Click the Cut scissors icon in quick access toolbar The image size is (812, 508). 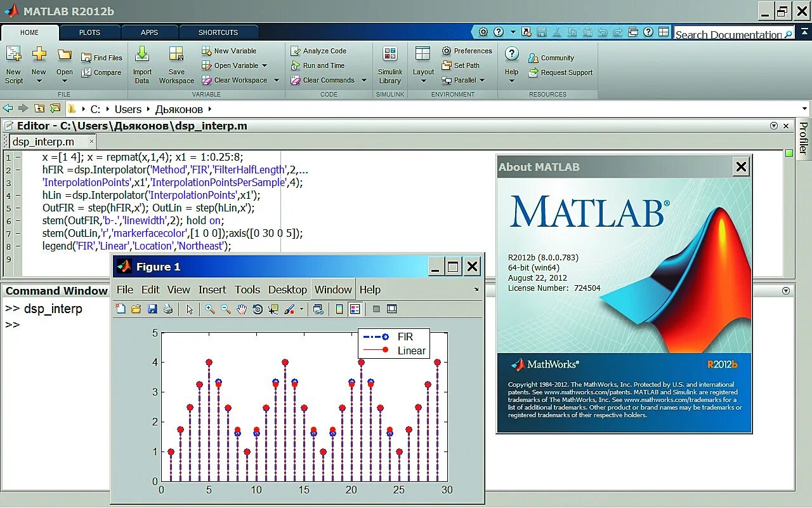tap(556, 32)
